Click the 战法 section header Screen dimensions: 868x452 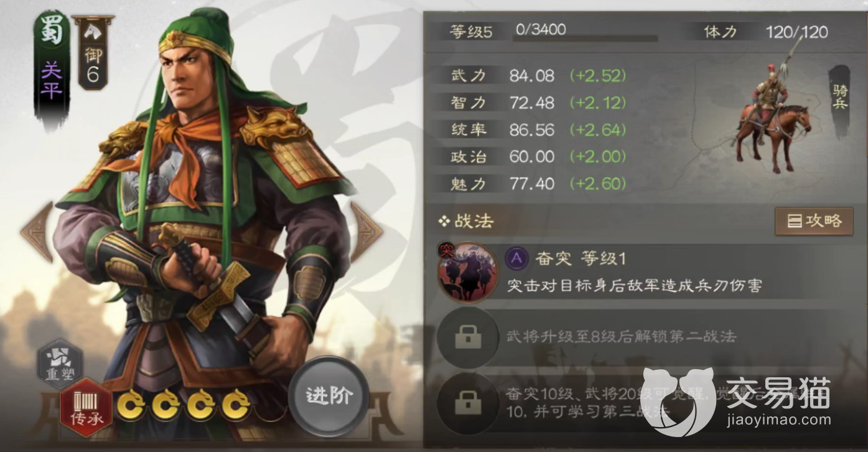[x=465, y=221]
